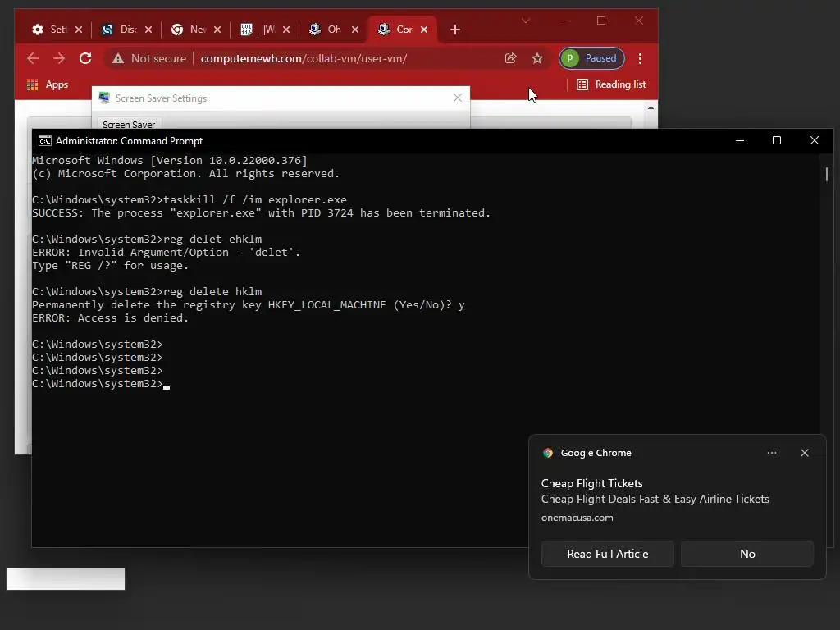
Task: Close the Administrator Command Prompt window
Action: 815,140
